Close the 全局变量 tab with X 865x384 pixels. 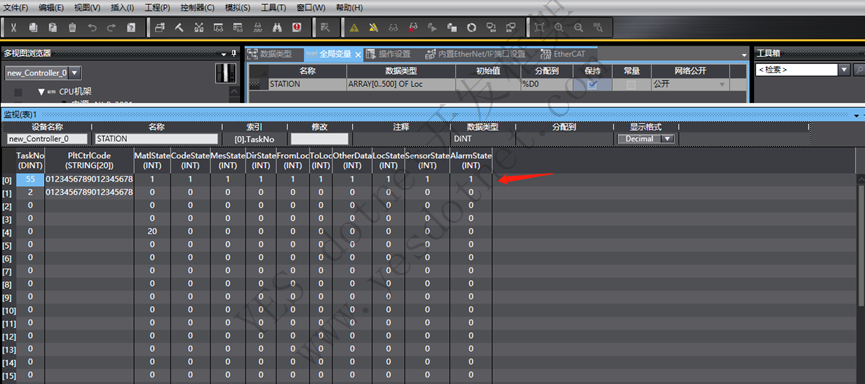[x=357, y=55]
